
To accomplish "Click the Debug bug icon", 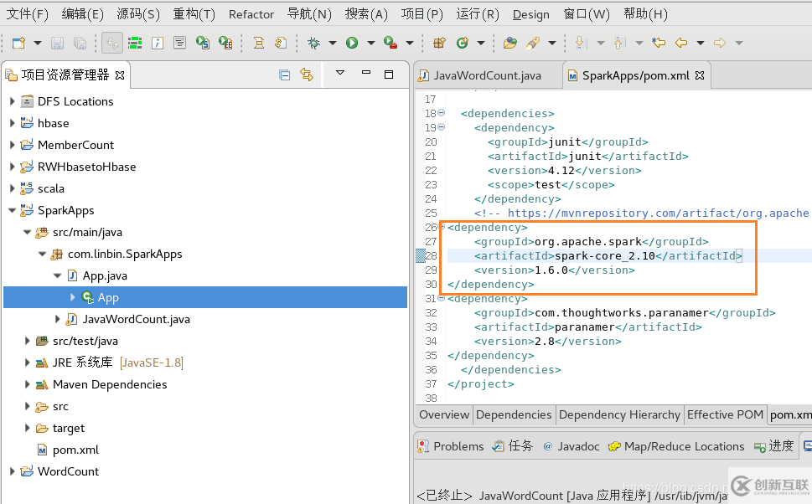I will click(313, 43).
